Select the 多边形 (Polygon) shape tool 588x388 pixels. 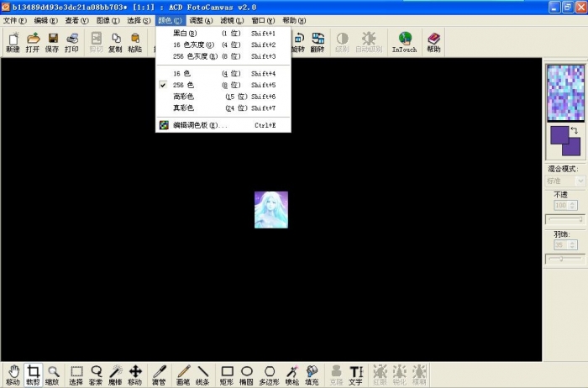point(270,375)
